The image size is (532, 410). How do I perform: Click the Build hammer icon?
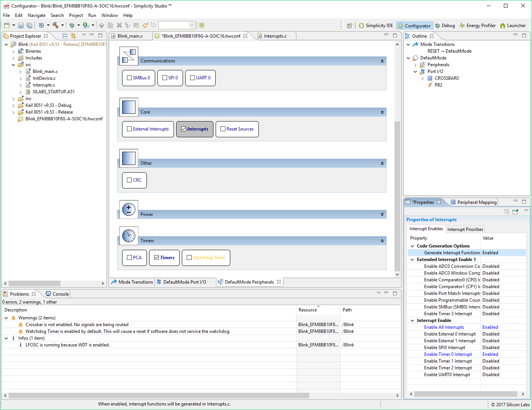[x=55, y=25]
